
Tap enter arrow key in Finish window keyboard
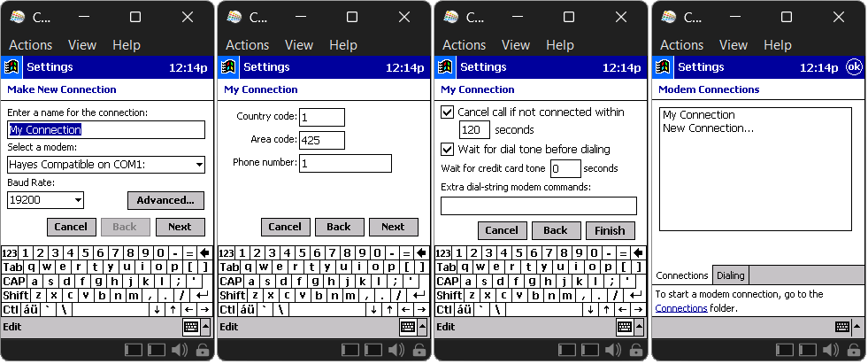[635, 295]
